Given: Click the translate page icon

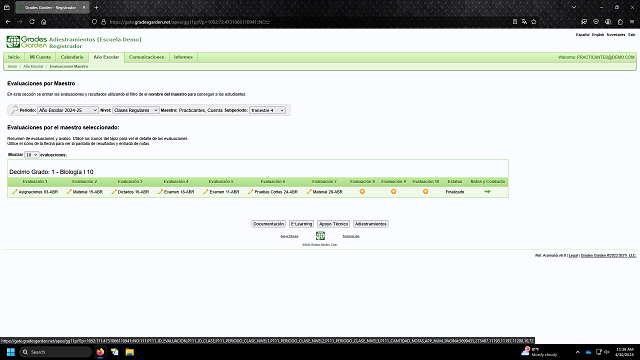Looking at the screenshot, I should coord(524,22).
